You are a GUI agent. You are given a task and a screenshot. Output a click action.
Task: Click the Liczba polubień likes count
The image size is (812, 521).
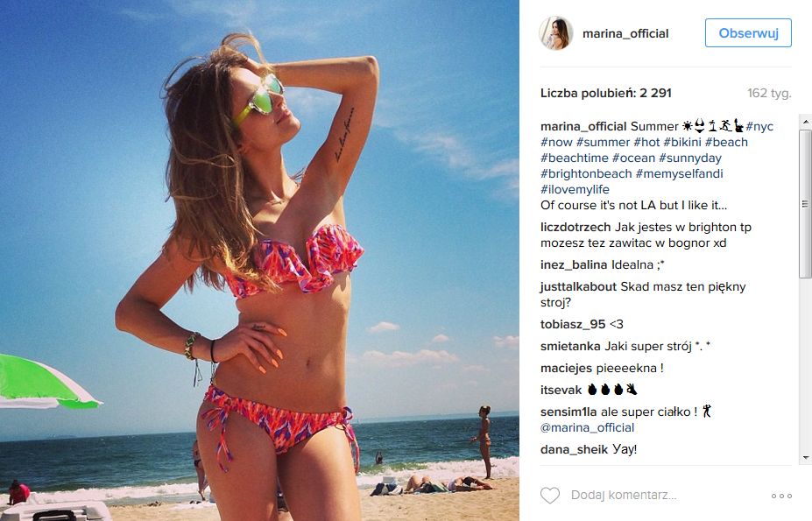tap(606, 93)
